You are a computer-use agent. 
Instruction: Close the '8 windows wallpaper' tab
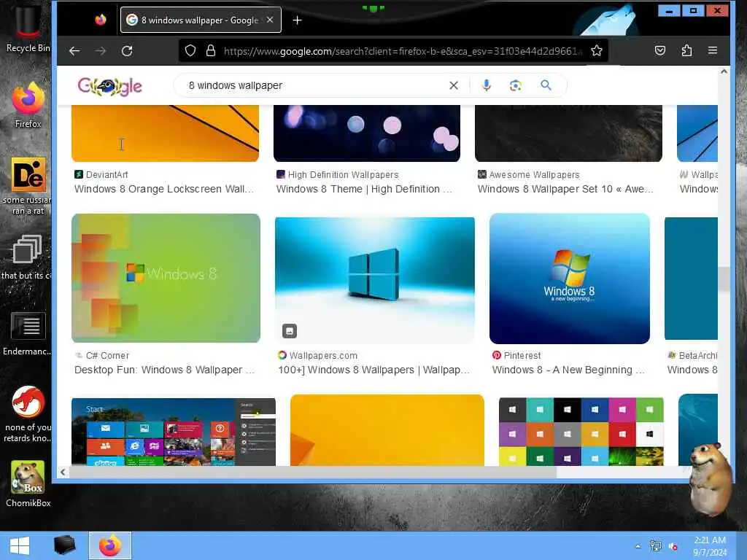tap(270, 20)
